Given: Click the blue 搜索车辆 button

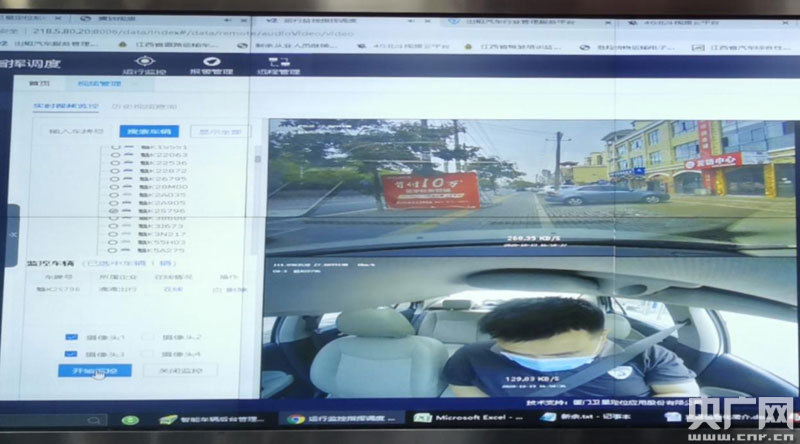Looking at the screenshot, I should 145,130.
